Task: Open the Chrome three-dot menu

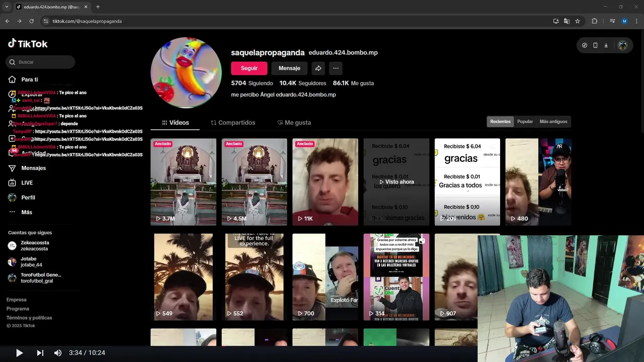Action: click(636, 21)
